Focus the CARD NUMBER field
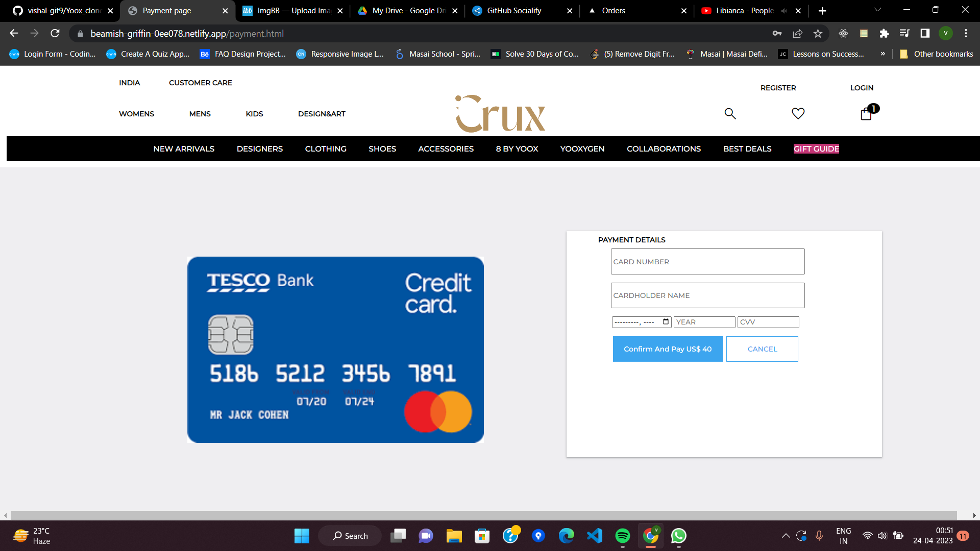This screenshot has width=980, height=551. point(707,262)
